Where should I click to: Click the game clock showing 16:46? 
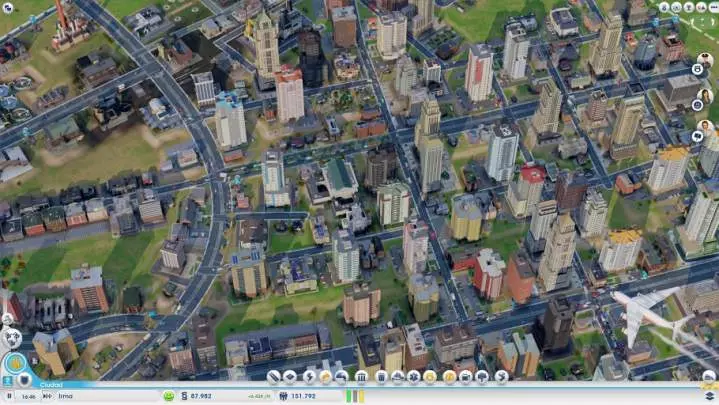[28, 396]
